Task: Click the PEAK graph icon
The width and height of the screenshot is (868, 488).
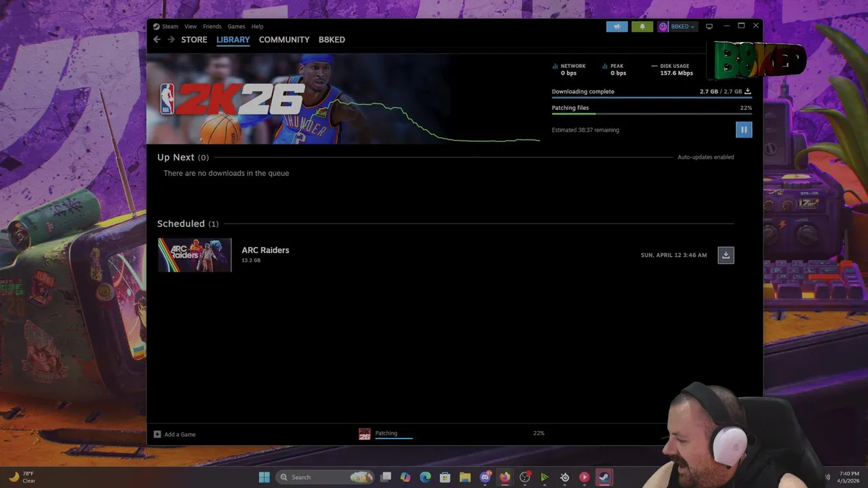Action: [604, 66]
